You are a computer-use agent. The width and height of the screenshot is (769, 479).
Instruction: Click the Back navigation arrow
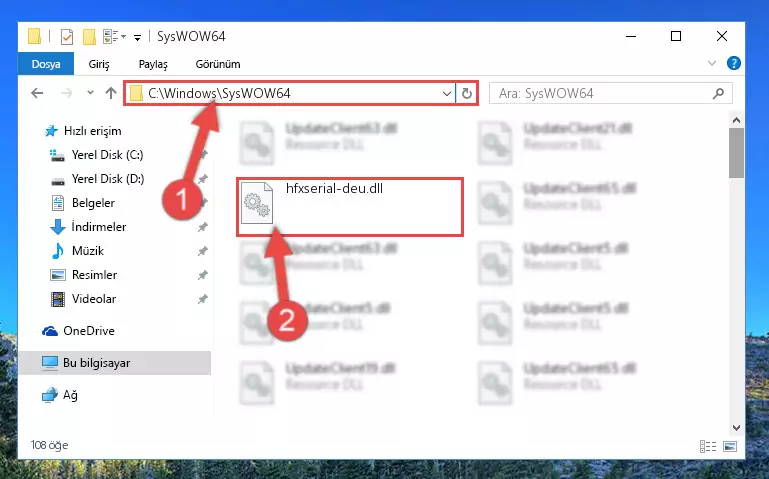tap(37, 93)
